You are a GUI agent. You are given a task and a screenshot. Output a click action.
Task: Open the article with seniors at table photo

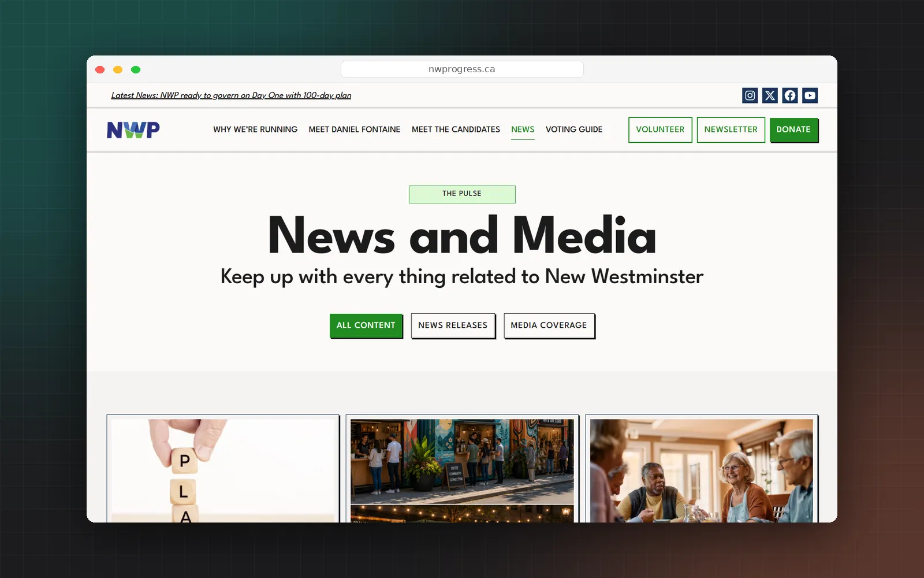coord(702,470)
